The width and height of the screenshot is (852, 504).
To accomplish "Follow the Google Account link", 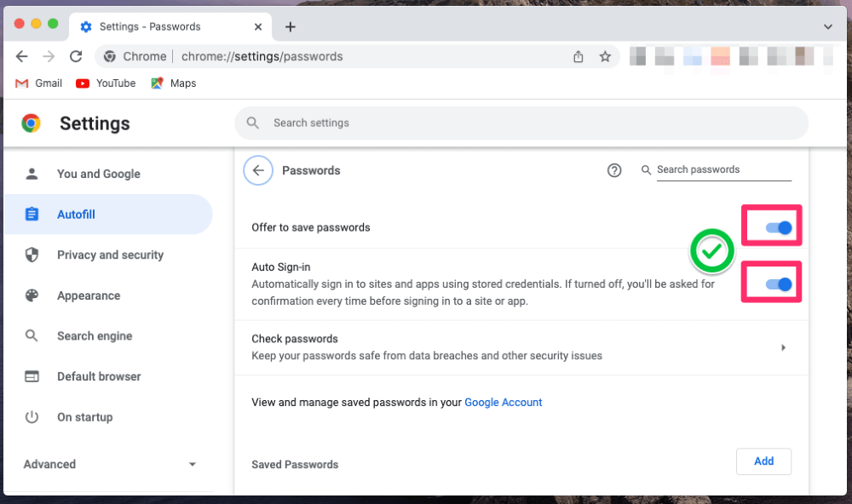I will click(x=504, y=403).
